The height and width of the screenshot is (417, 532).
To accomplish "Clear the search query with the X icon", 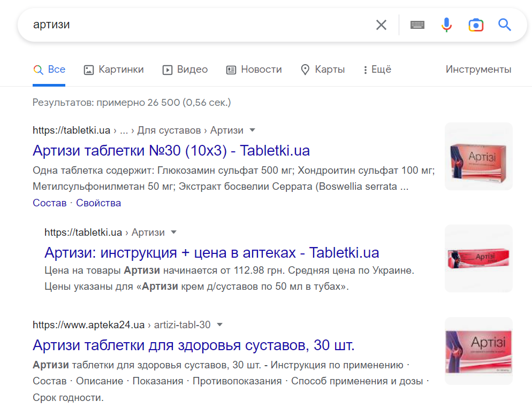I will coord(381,25).
